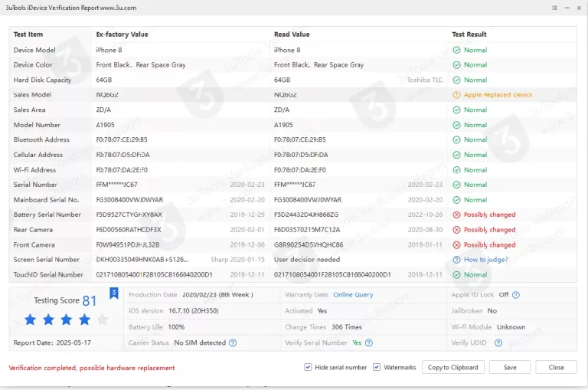Click the blue 3uTools badge near Testing Score
588x390 pixels.
114,293
